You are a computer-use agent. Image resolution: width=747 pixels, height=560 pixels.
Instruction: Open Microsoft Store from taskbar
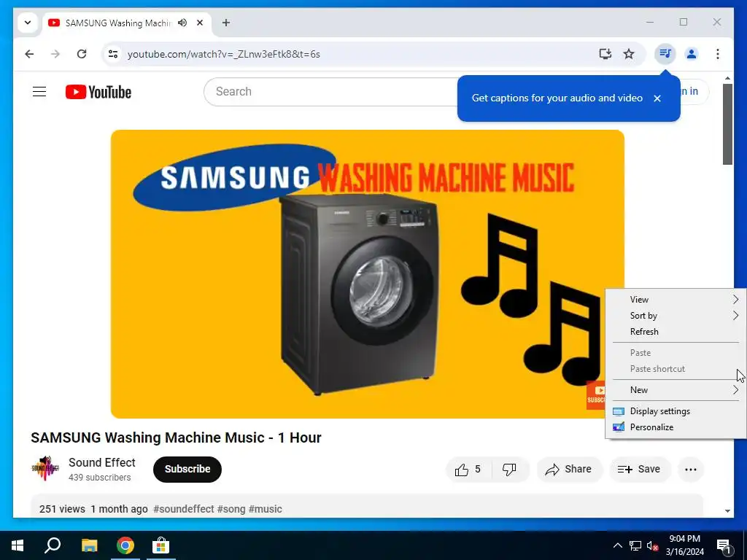coord(161,545)
